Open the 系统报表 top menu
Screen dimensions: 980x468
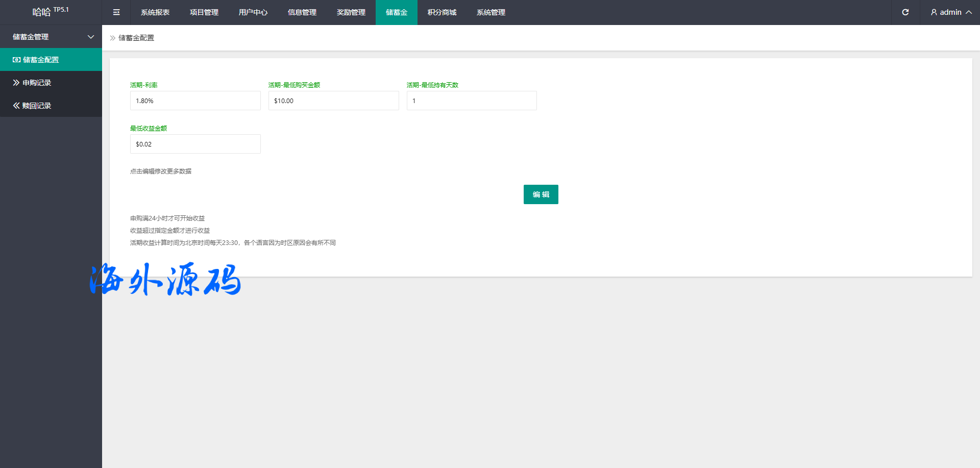click(155, 12)
